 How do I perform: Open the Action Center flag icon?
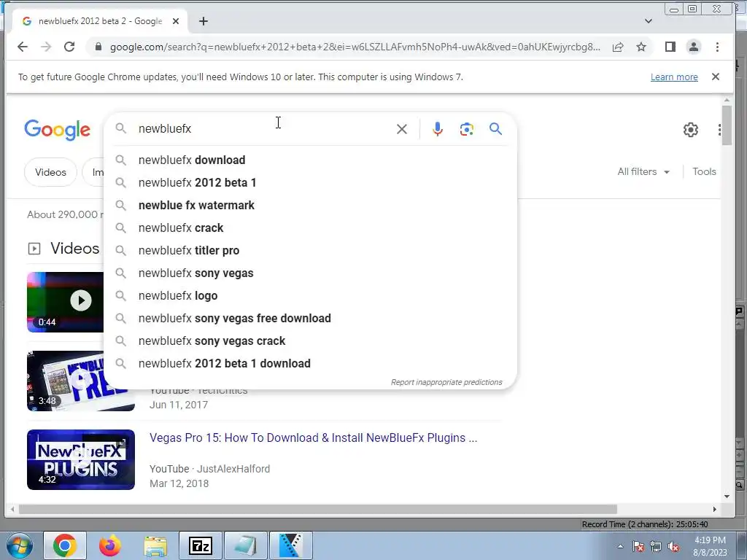coord(638,547)
